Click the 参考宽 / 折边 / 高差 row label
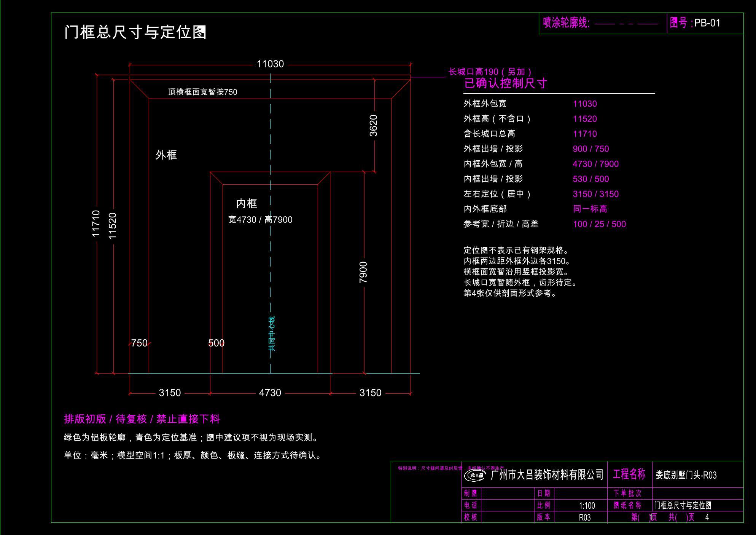Viewport: 756px width, 535px height. 501,224
